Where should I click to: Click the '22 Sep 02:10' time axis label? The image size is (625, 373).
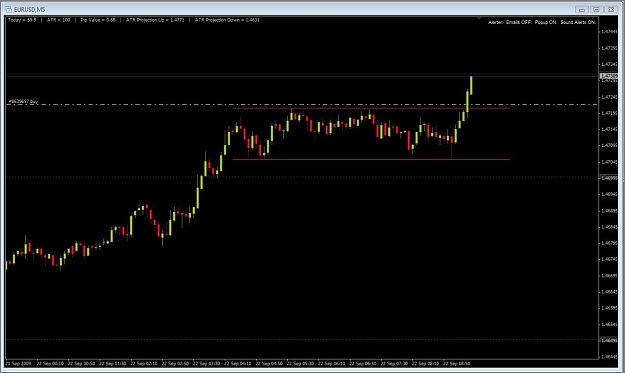click(144, 363)
